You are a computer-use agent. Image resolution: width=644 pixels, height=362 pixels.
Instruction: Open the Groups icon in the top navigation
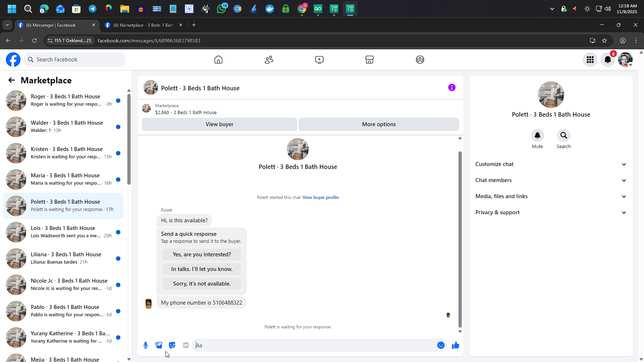[420, 60]
